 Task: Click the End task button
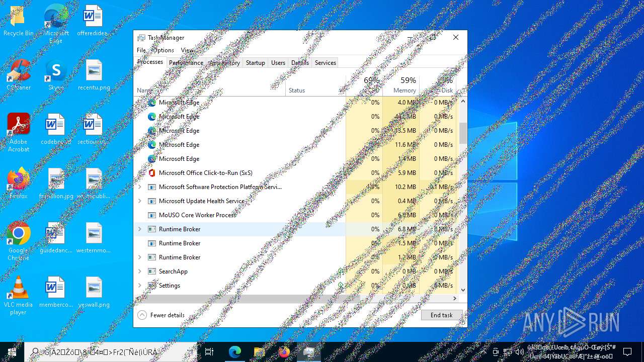pos(442,315)
